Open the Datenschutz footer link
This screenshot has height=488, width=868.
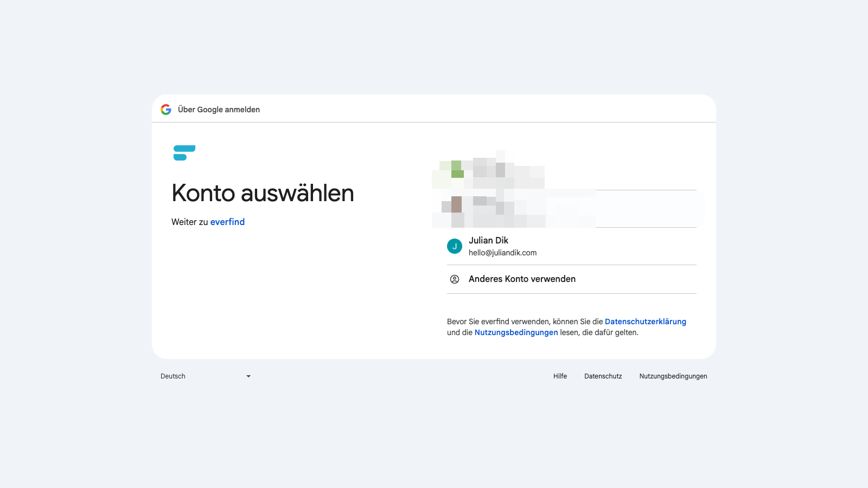(603, 376)
